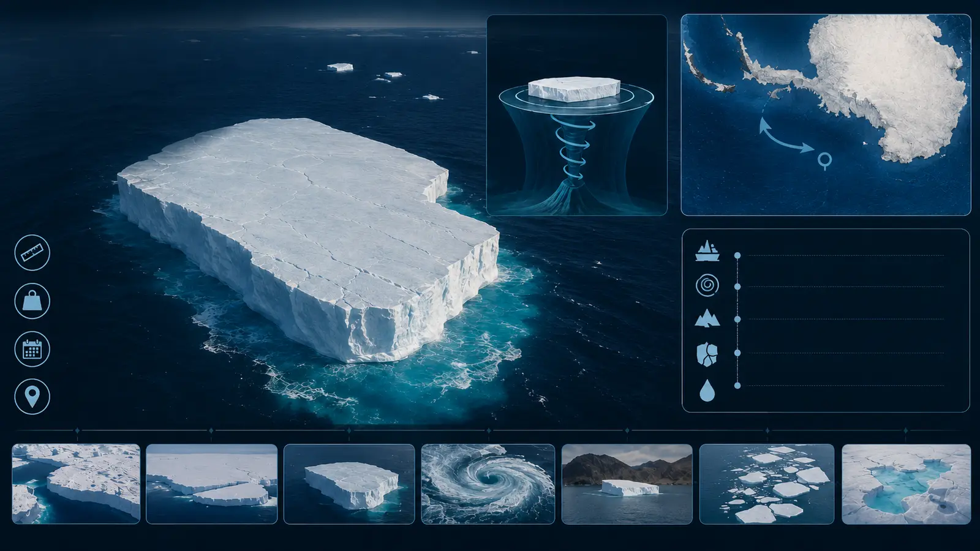The height and width of the screenshot is (551, 980).
Task: Click the bullet node beside droplet icon
Action: tap(737, 386)
